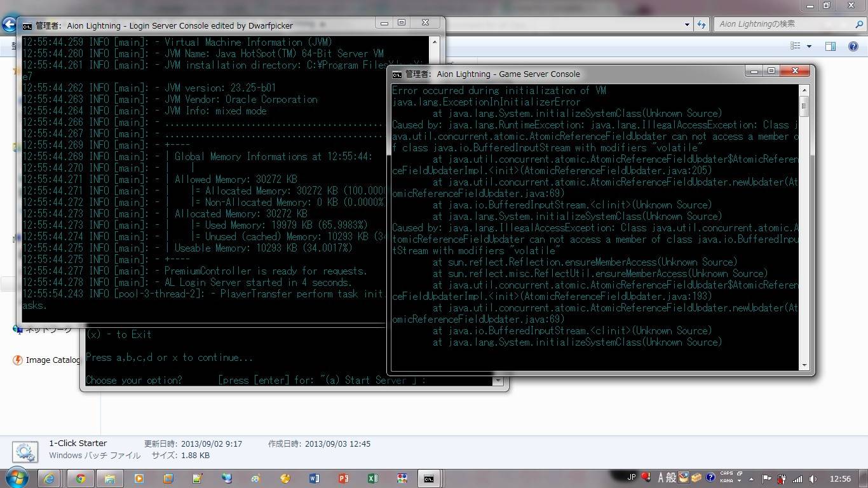
Task: Open Windows Media Player from the taskbar
Action: (x=139, y=478)
